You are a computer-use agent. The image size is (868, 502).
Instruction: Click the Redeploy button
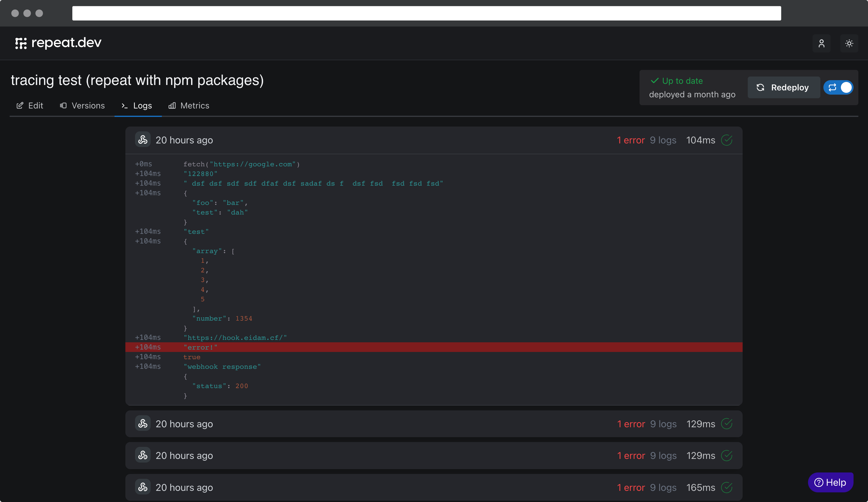783,87
